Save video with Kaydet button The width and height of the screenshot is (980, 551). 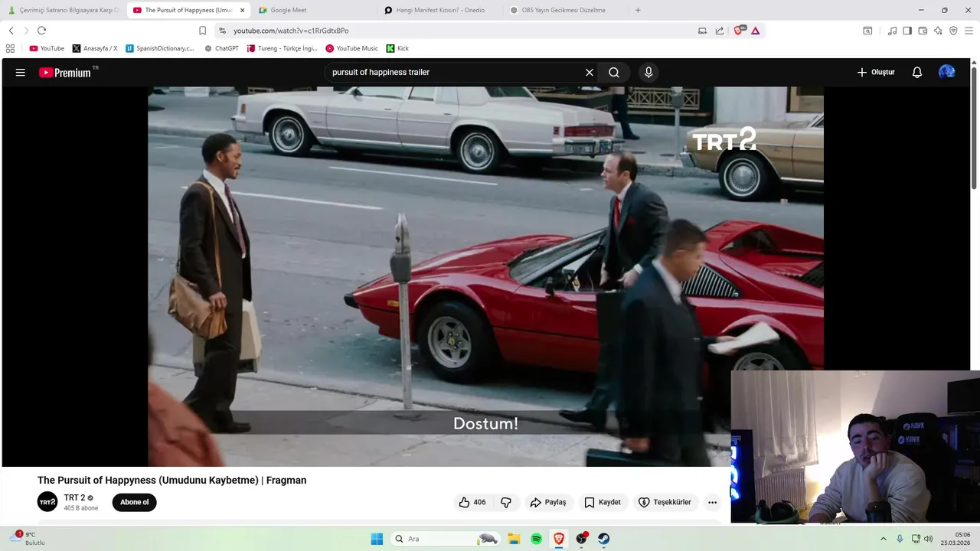coord(603,502)
